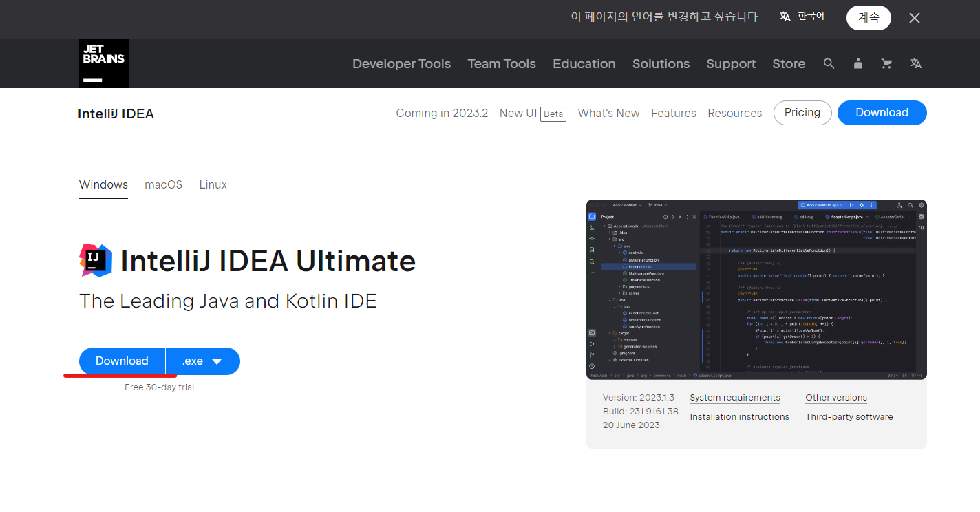Open the shopping cart icon
This screenshot has width=980, height=512.
tap(886, 63)
